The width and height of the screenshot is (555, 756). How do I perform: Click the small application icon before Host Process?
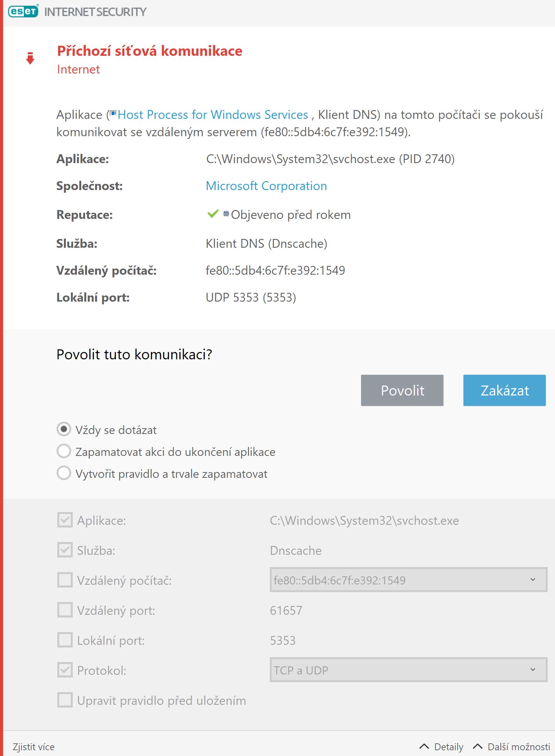pos(113,113)
